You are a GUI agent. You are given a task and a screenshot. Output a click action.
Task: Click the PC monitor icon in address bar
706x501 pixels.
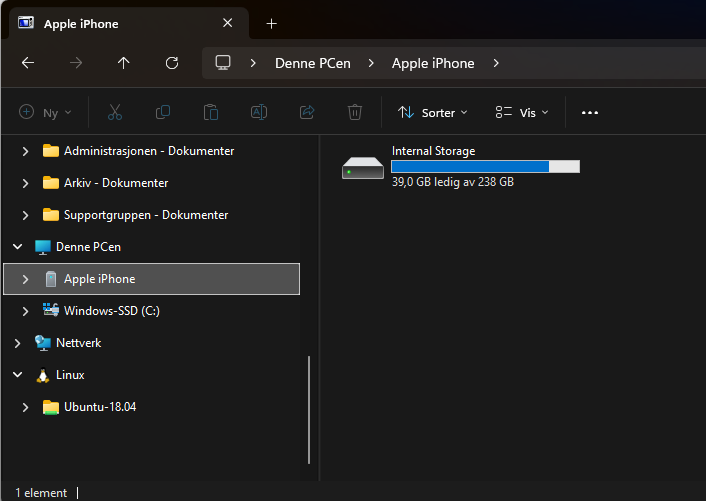coord(223,63)
